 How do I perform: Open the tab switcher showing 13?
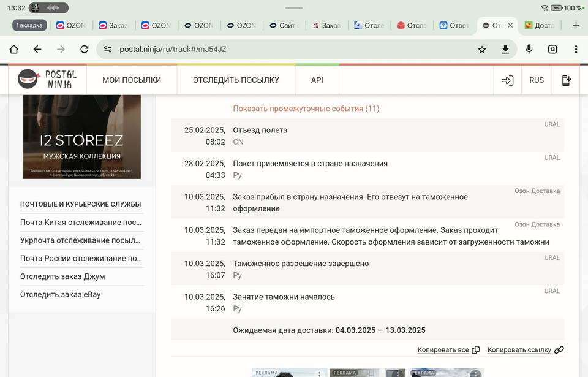coord(552,49)
